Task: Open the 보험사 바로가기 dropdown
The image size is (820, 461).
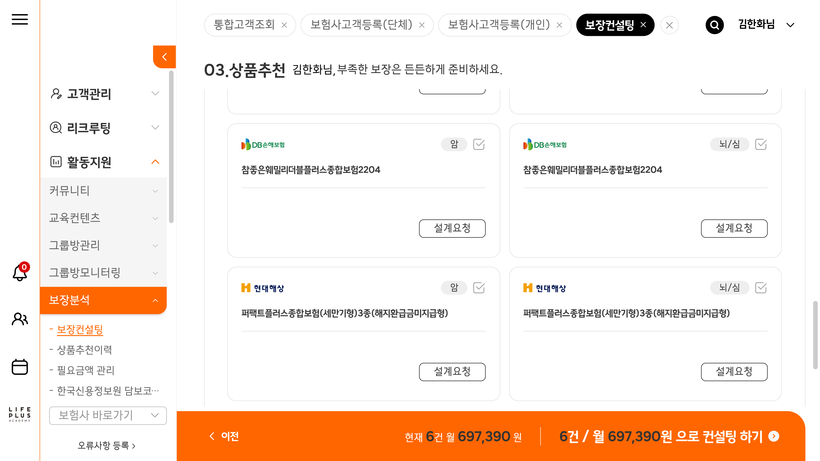Action: (108, 415)
